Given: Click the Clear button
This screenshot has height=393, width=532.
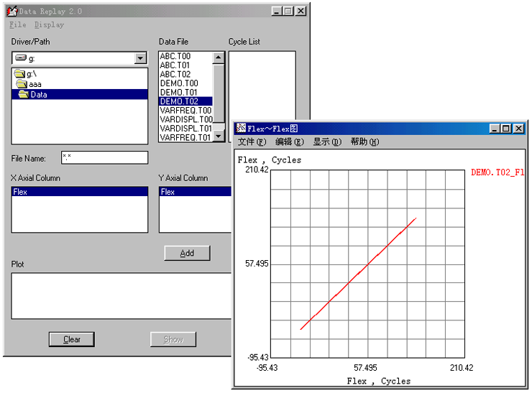Looking at the screenshot, I should [x=72, y=339].
